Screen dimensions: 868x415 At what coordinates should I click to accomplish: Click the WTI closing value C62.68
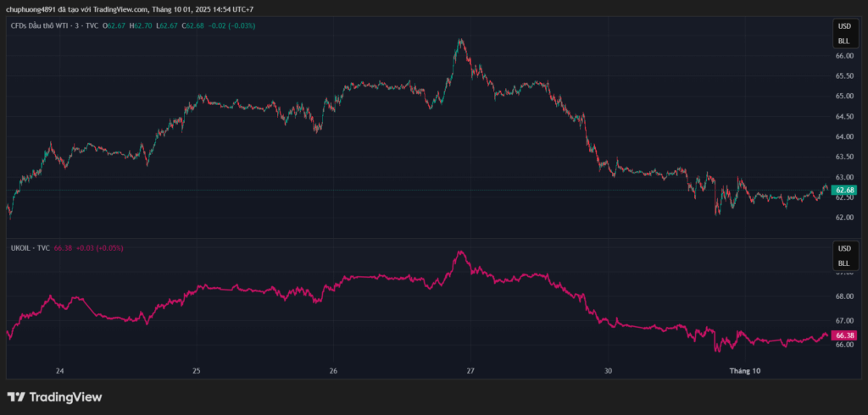tap(196, 25)
